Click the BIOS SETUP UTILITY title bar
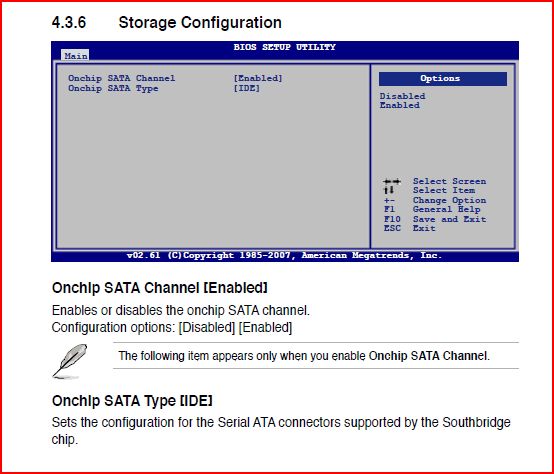This screenshot has width=554, height=474. click(284, 47)
